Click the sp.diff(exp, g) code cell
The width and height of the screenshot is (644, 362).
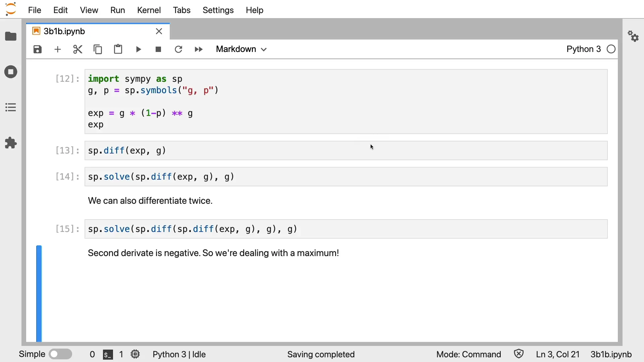point(345,151)
